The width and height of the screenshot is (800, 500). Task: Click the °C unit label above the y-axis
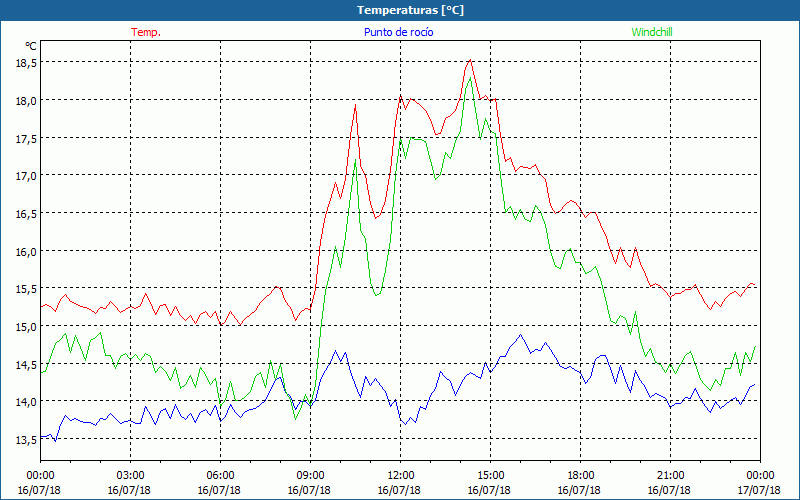coord(30,46)
